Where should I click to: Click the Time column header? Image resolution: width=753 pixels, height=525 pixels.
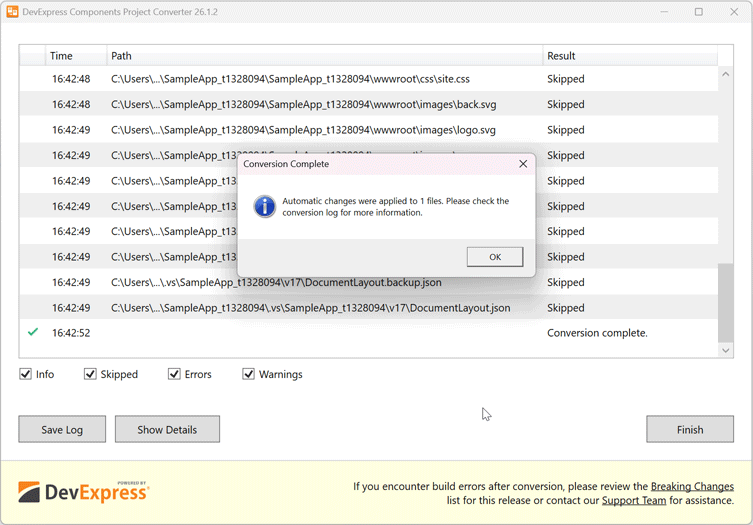76,56
